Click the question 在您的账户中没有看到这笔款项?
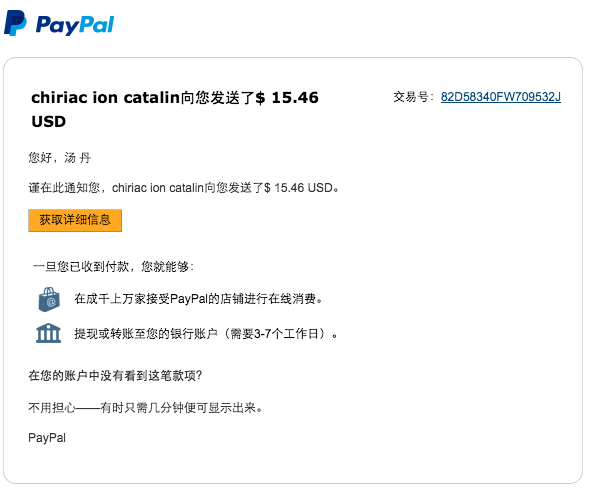 115,375
